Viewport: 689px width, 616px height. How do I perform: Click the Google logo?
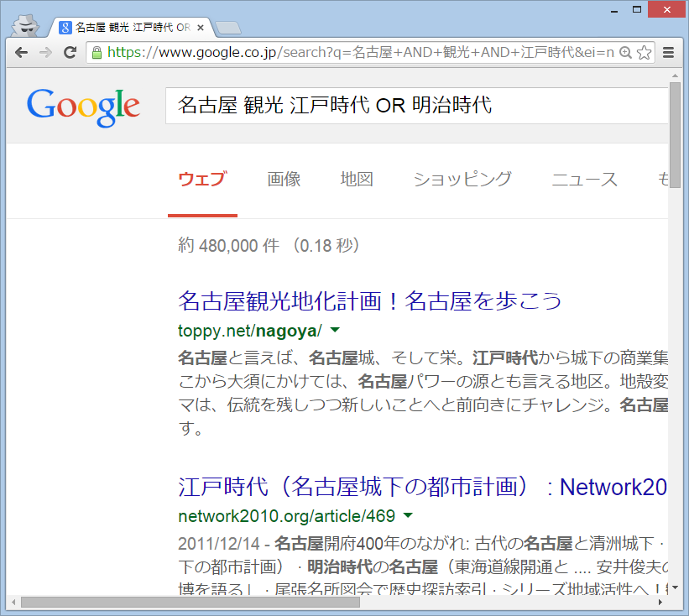coord(83,107)
